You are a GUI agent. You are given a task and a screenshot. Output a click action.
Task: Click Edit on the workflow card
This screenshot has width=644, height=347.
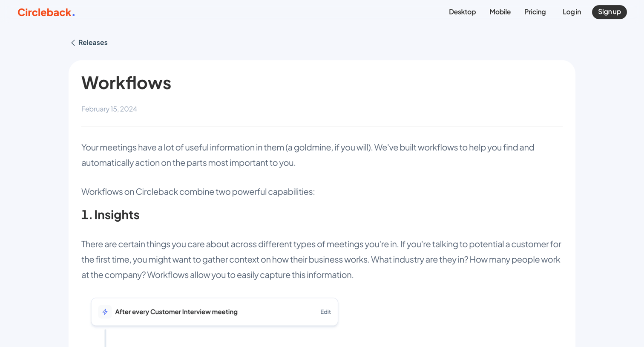(x=325, y=312)
